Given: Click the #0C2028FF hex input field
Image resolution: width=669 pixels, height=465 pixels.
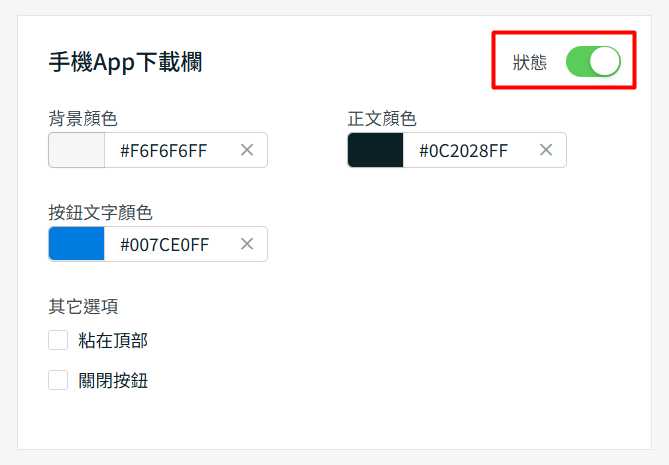Looking at the screenshot, I should tap(464, 151).
